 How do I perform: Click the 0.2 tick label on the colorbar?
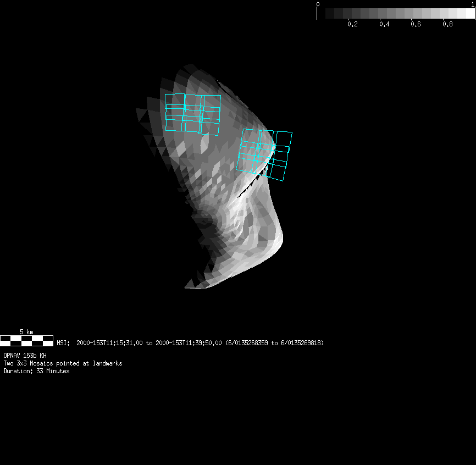point(352,24)
